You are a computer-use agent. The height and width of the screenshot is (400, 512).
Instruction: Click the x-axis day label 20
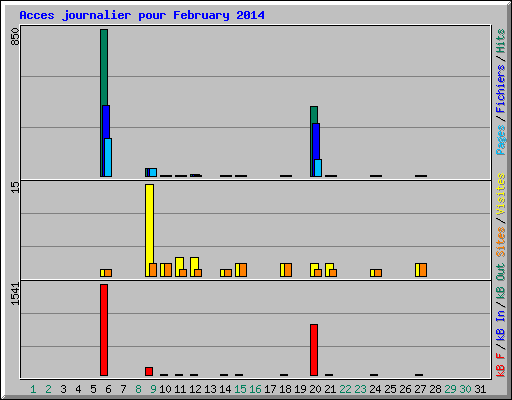[315, 389]
